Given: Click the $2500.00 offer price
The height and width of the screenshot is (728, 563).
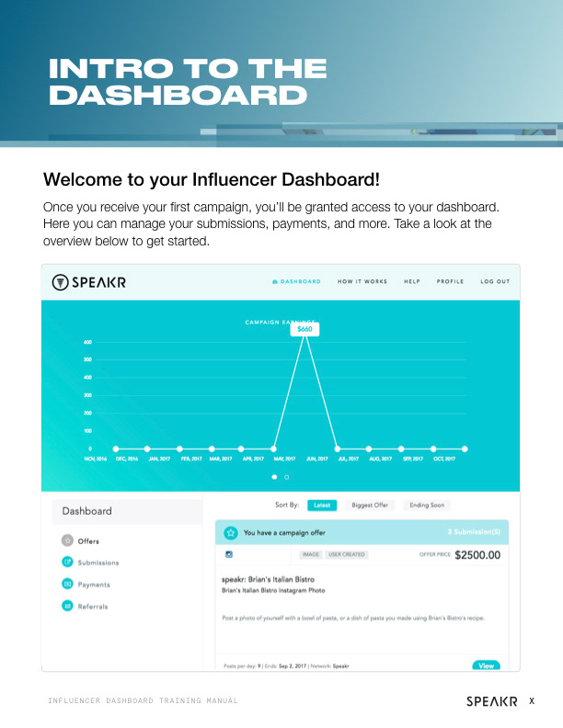Looking at the screenshot, I should point(477,555).
